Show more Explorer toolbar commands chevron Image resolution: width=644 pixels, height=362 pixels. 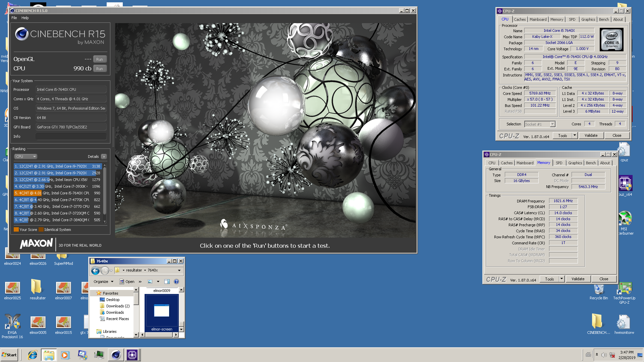coord(140,282)
